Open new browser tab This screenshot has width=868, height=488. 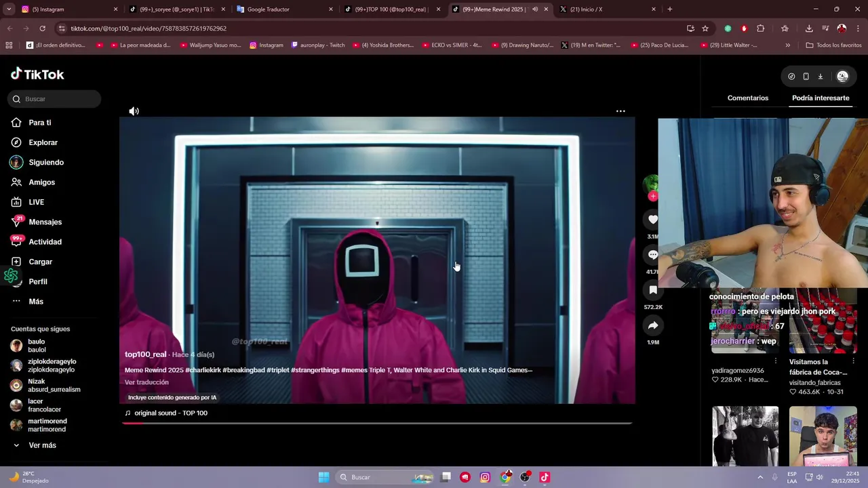coord(669,9)
